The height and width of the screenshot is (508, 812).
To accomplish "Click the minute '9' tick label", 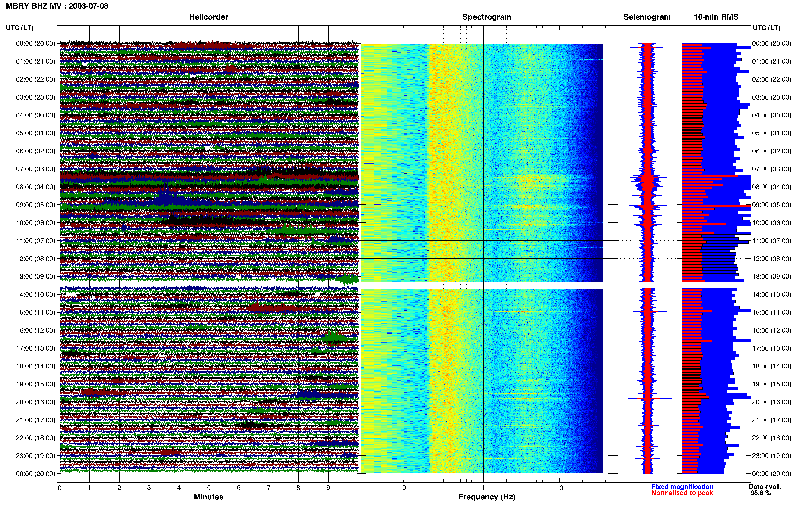I will pyautogui.click(x=328, y=488).
